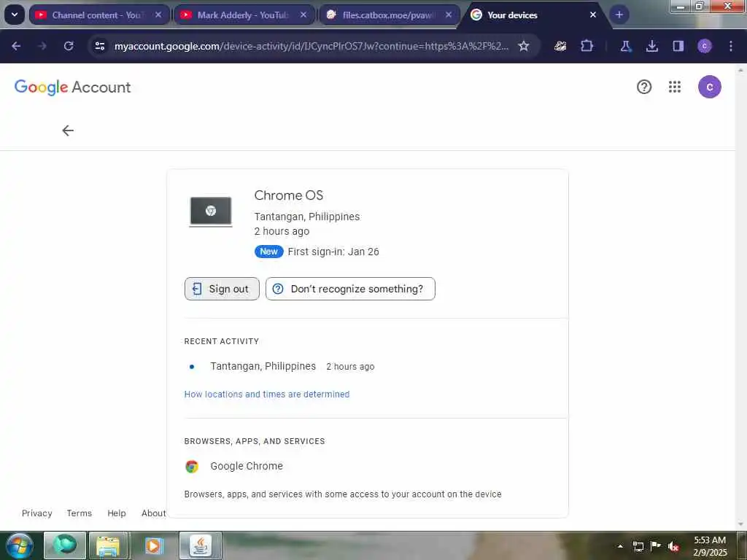Open the green browser taskbar icon
747x560 pixels.
(x=65, y=545)
